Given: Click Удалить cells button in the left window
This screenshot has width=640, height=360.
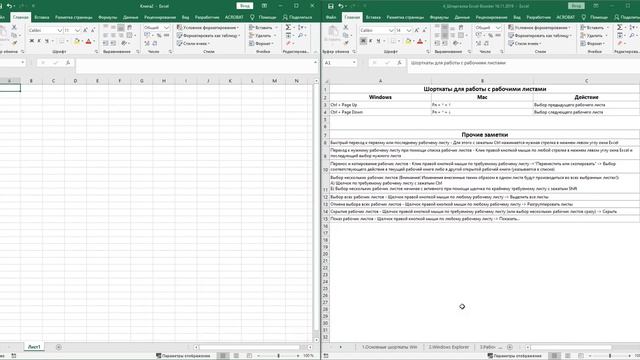Looking at the screenshot, I should [x=263, y=36].
